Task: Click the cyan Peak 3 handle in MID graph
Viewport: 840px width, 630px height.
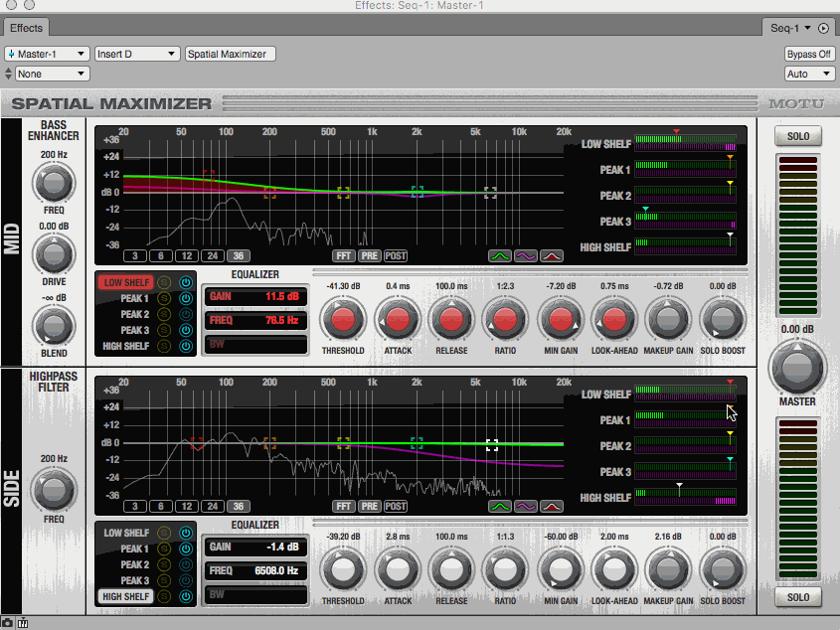Action: coord(418,192)
